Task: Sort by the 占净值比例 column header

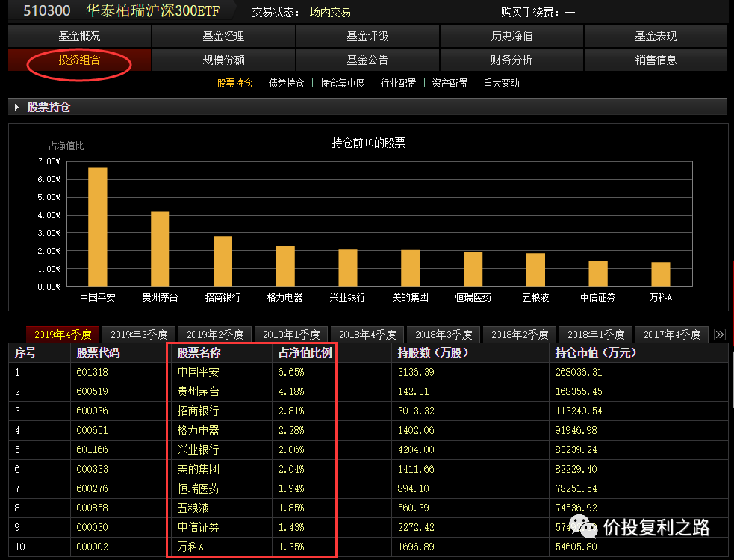Action: tap(305, 352)
